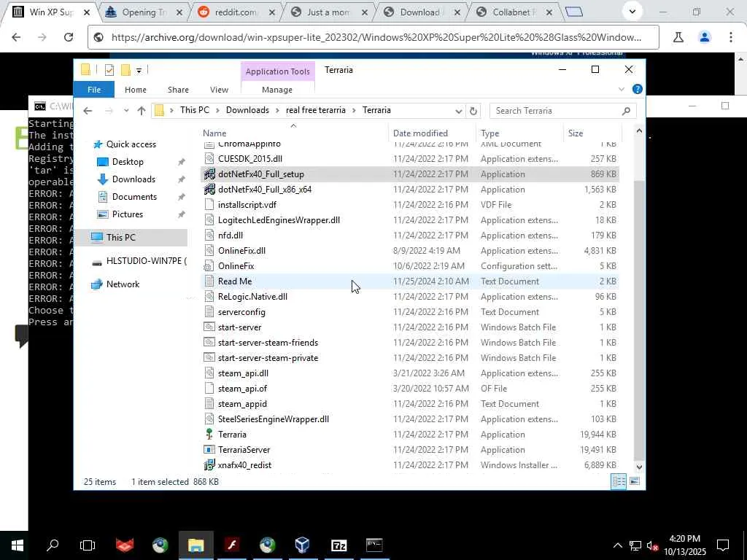
Task: Select the TerrariaServer application icon
Action: (x=209, y=449)
